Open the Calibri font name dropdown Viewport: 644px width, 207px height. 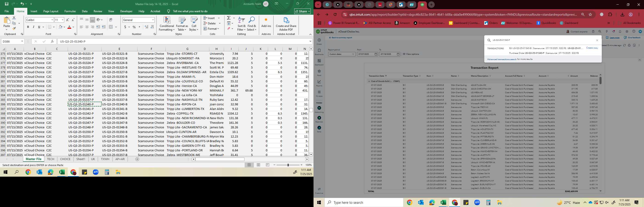[52, 20]
